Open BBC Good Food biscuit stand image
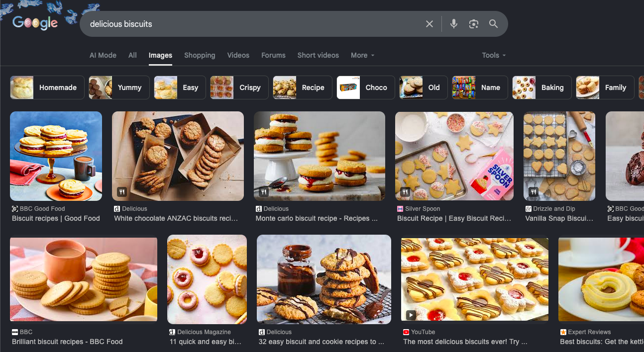Image resolution: width=644 pixels, height=352 pixels. tap(56, 156)
